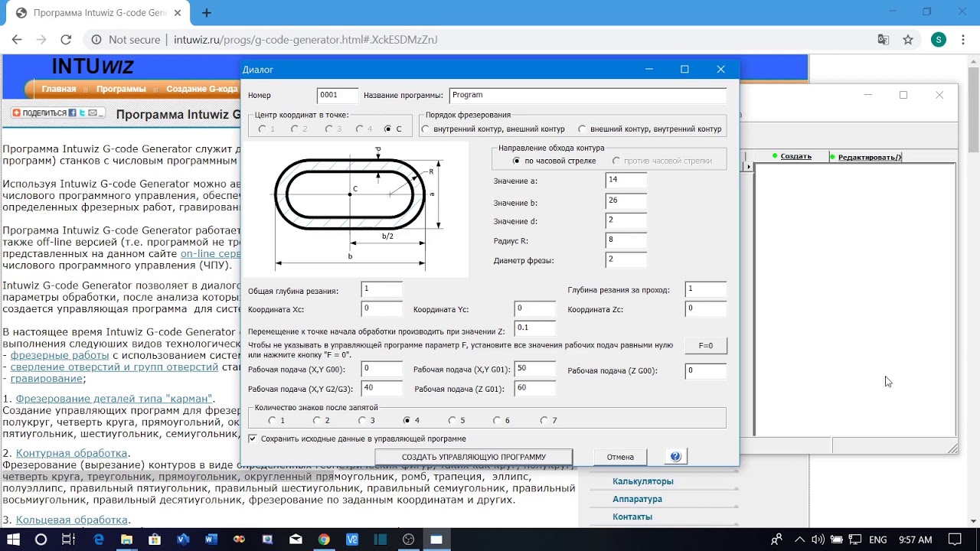
Task: Select 2 decimal places radio
Action: (317, 420)
